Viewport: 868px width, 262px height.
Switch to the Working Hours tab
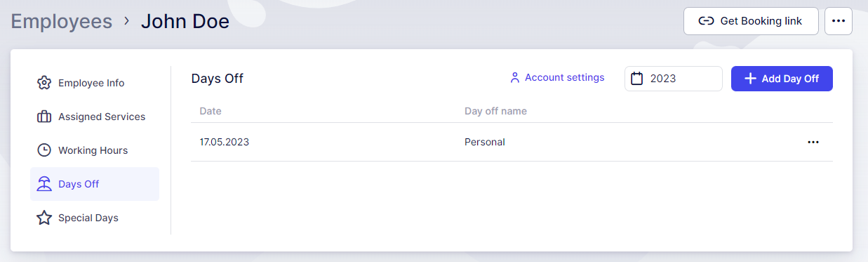(x=95, y=150)
